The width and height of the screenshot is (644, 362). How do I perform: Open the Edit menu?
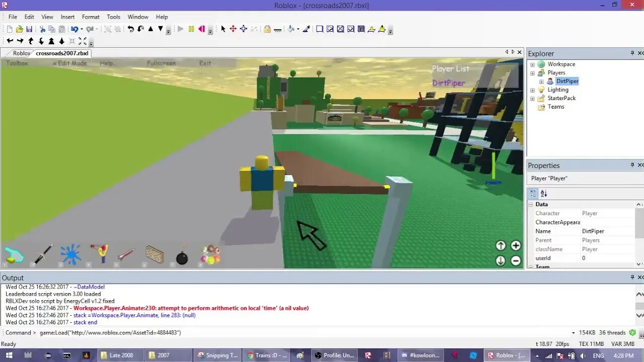[29, 17]
